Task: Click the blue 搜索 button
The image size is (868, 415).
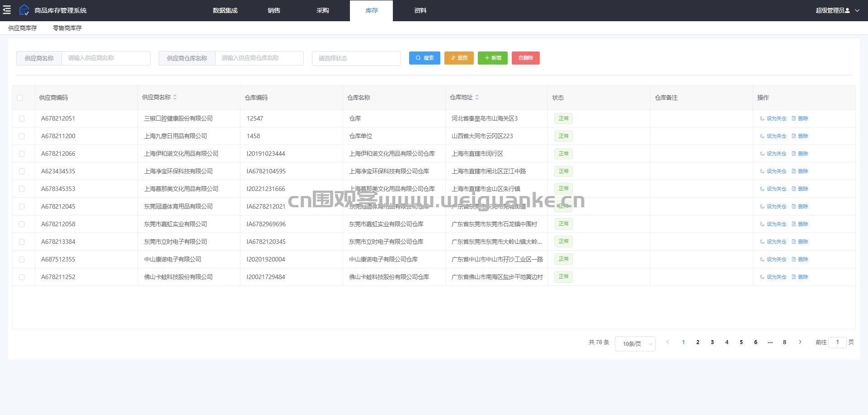Action: coord(425,58)
